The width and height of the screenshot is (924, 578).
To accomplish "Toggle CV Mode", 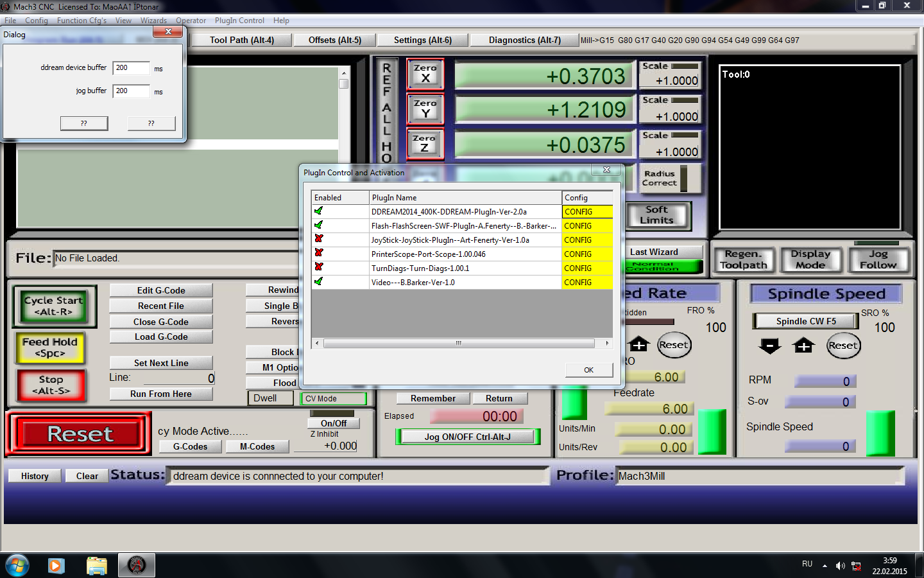I will tap(334, 399).
